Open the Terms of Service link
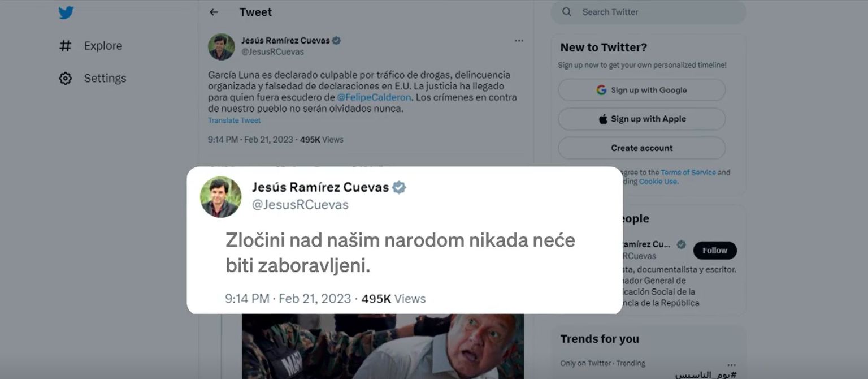Image resolution: width=868 pixels, height=379 pixels. pos(688,173)
